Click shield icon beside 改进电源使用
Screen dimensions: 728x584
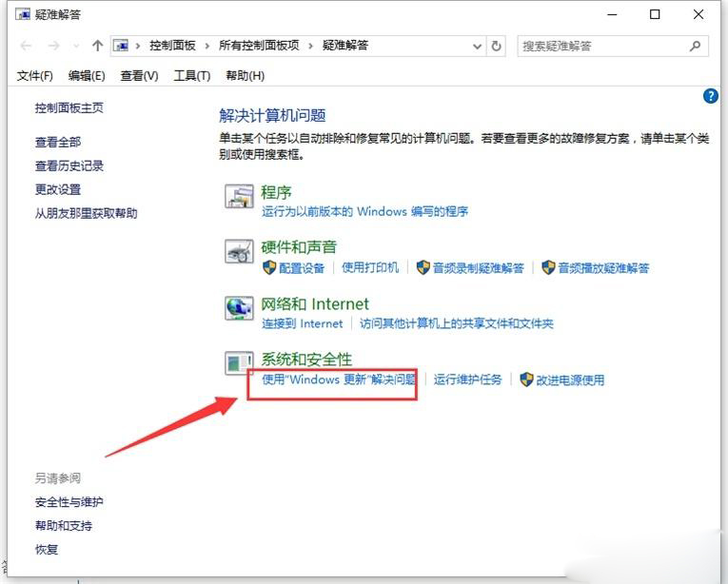526,380
